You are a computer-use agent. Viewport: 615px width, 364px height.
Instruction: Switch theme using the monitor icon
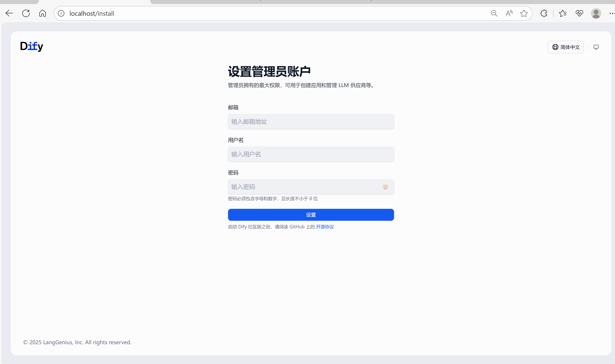[x=596, y=47]
